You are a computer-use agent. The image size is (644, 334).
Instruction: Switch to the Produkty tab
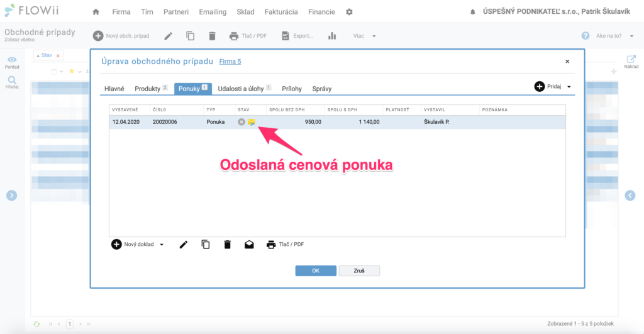point(151,89)
